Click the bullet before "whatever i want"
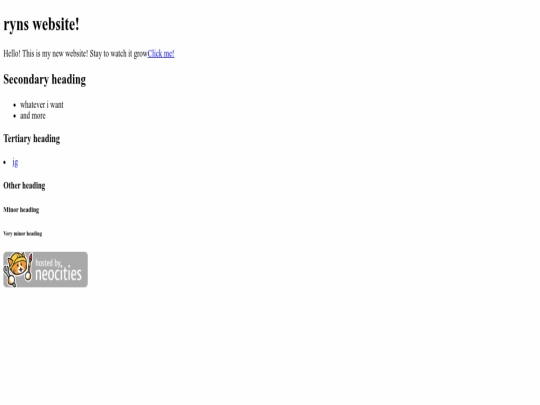The height and width of the screenshot is (405, 540). pos(14,105)
